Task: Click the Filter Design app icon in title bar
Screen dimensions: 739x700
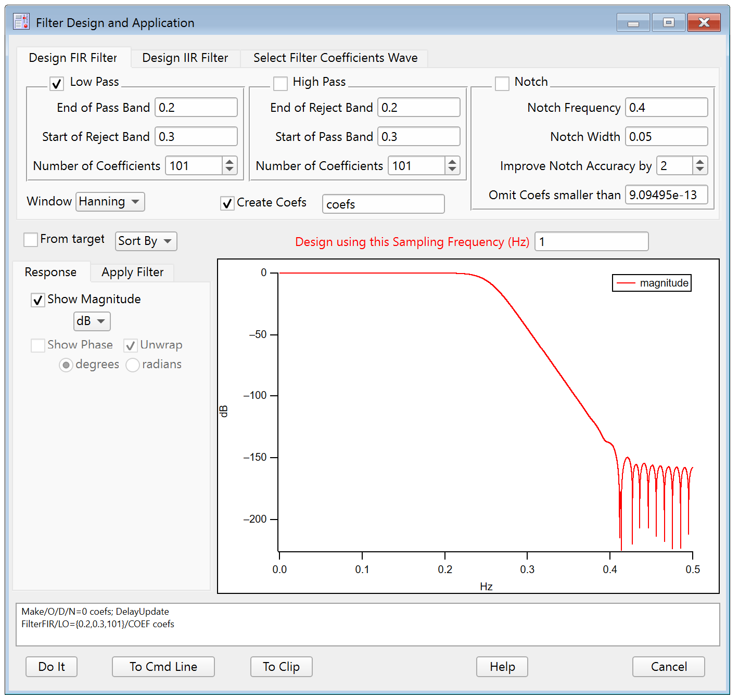Action: 21,22
